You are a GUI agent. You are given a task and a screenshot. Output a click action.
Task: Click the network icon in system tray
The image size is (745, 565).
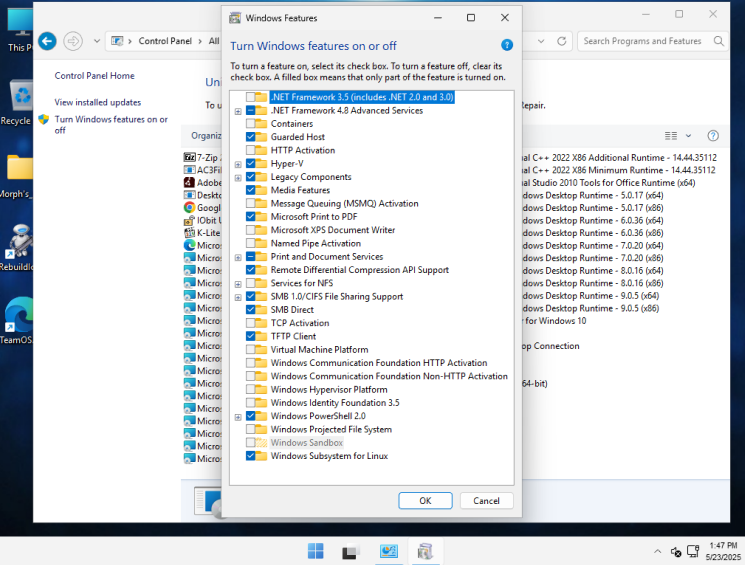click(693, 551)
